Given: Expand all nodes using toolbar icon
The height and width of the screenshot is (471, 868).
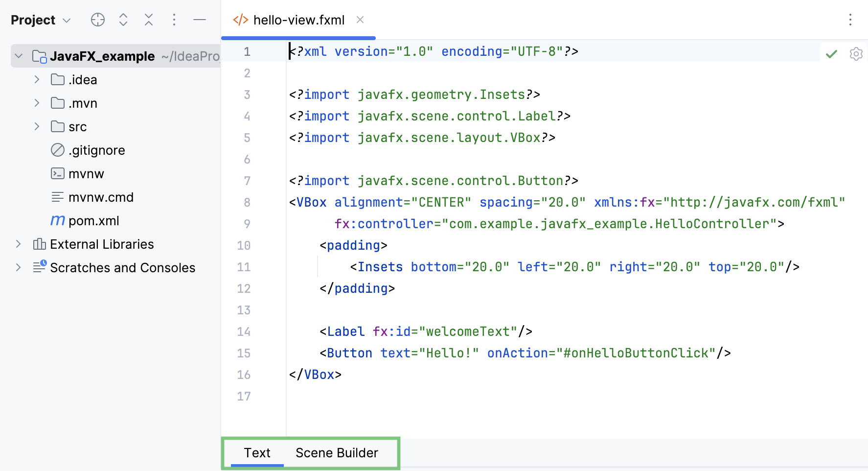Looking at the screenshot, I should [x=123, y=20].
